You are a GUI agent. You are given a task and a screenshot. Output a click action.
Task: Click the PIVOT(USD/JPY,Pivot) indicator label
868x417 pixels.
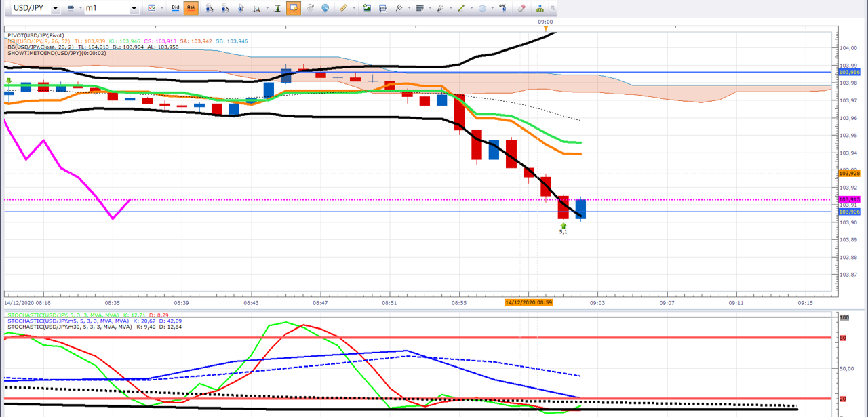[x=35, y=35]
